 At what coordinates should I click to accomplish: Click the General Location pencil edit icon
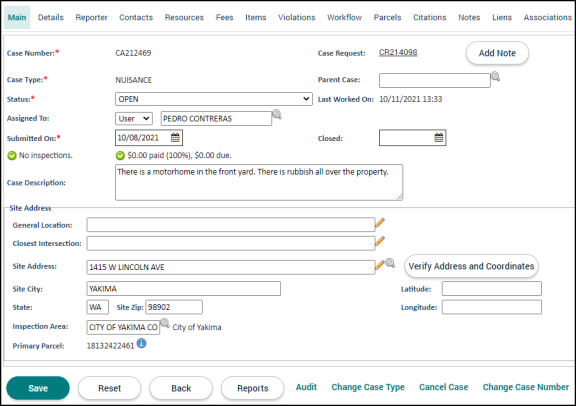[380, 223]
